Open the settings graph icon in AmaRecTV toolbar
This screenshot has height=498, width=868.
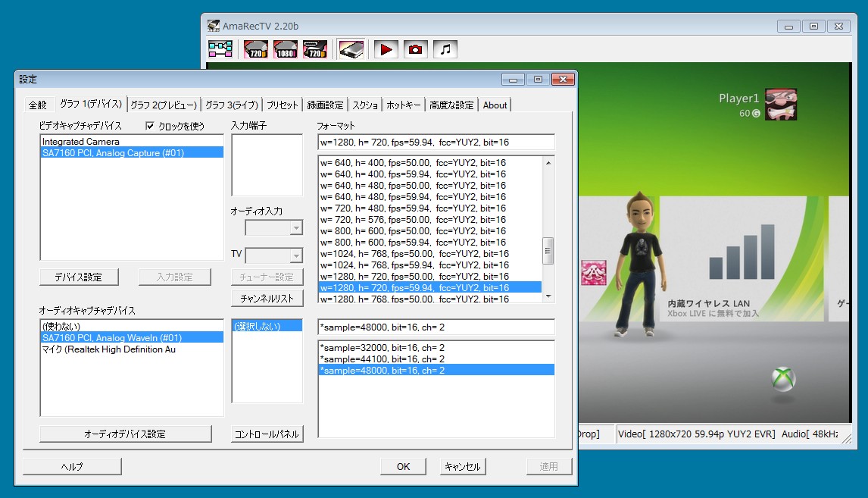[x=220, y=49]
